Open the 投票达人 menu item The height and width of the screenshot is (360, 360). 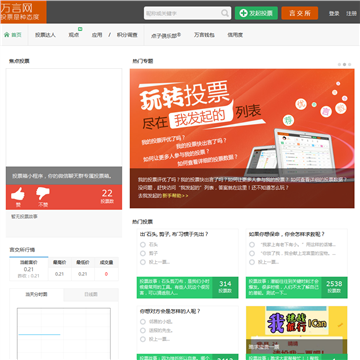(45, 35)
